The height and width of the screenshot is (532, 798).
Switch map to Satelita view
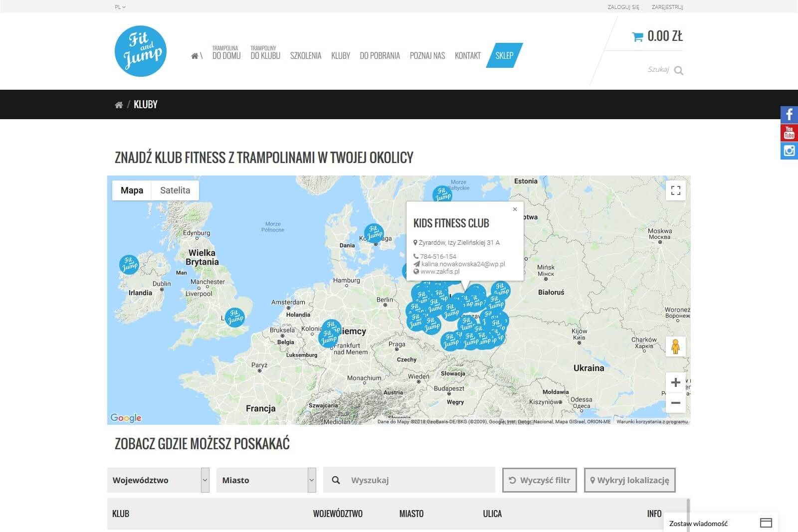point(175,190)
